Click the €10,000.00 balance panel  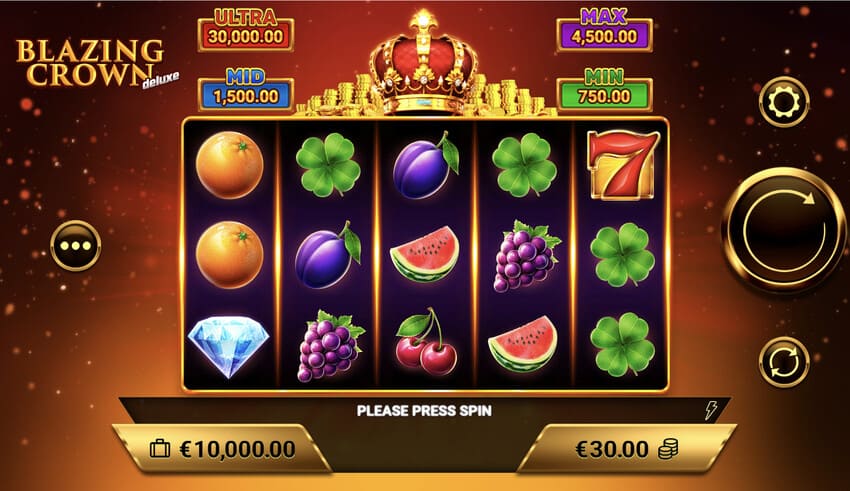pos(222,449)
